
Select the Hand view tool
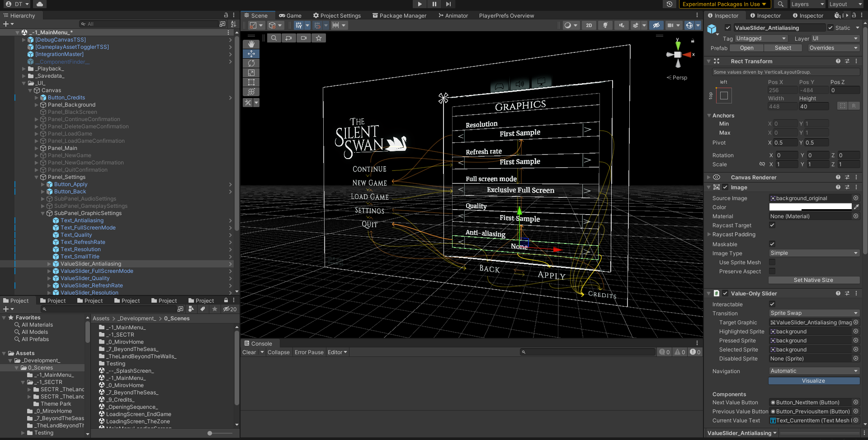(x=251, y=44)
